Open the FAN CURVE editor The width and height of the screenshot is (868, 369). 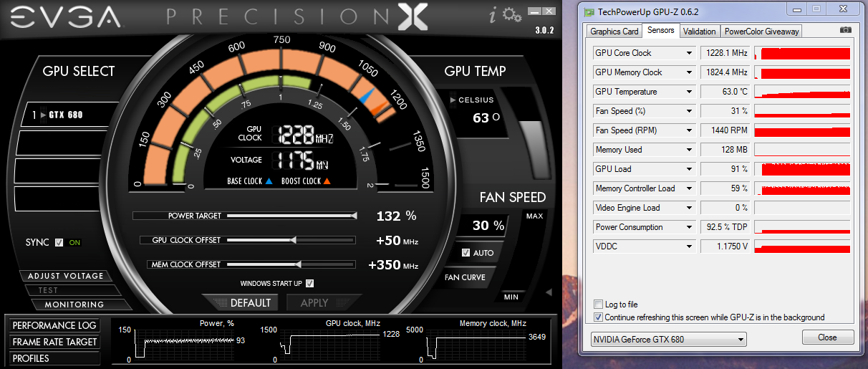point(465,277)
